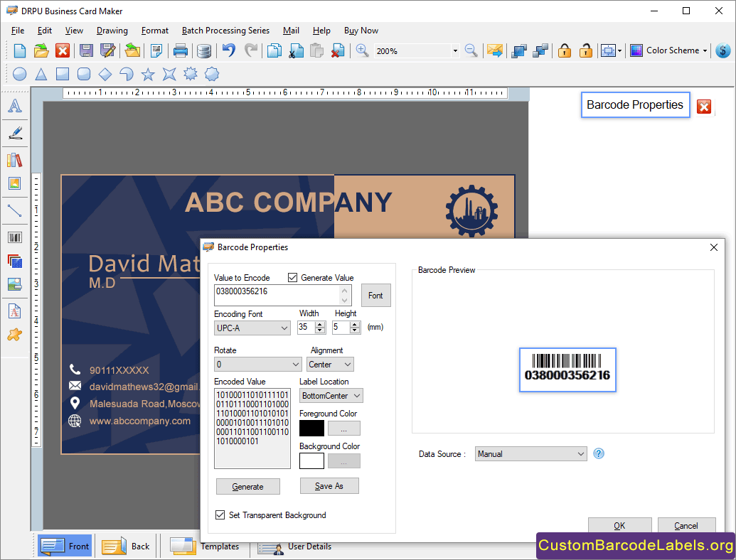Click the black Foreground Color swatch
This screenshot has height=560, width=736.
coord(311,429)
